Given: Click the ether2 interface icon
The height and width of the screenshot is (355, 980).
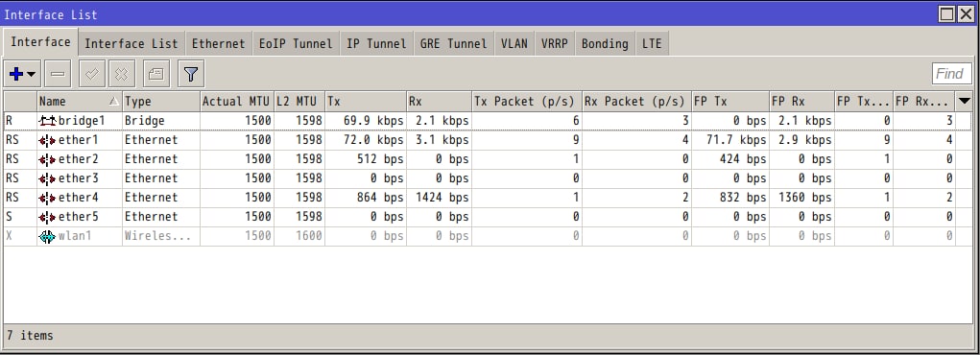Looking at the screenshot, I should coord(47,159).
